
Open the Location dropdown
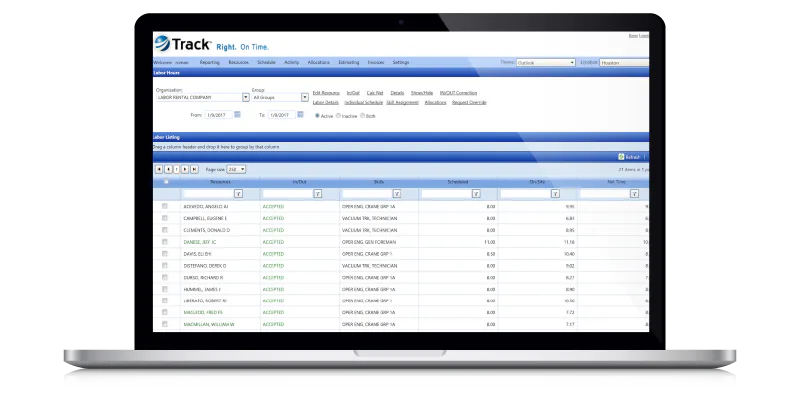coord(624,63)
